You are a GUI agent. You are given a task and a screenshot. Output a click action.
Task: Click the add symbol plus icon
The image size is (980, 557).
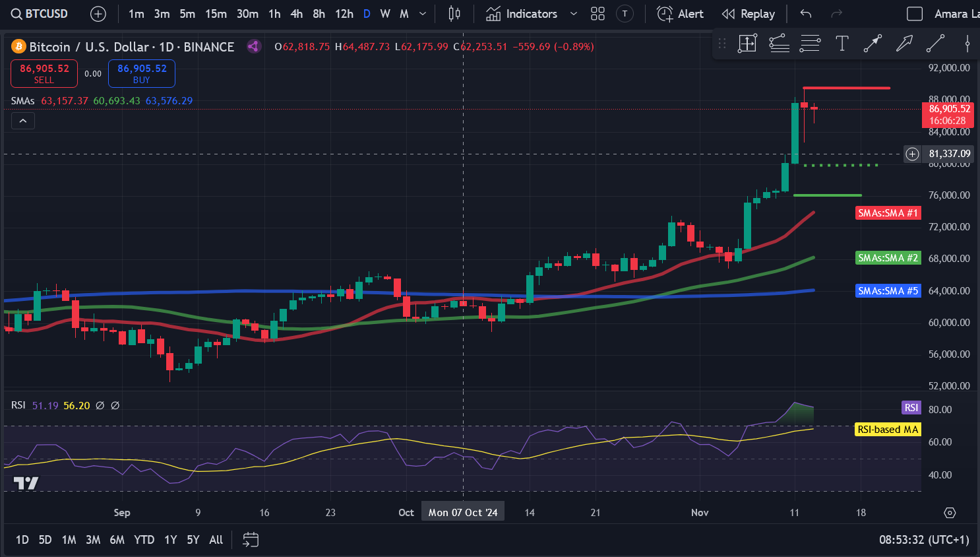click(98, 14)
